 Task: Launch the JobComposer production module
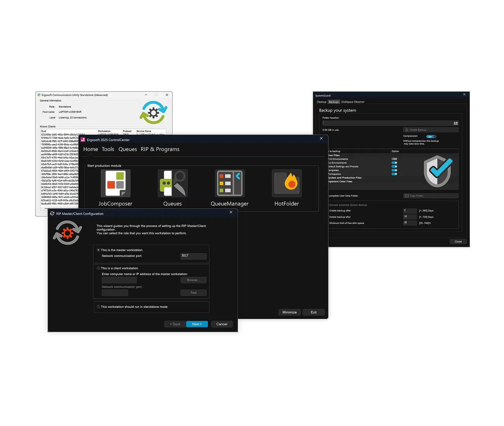pyautogui.click(x=116, y=183)
